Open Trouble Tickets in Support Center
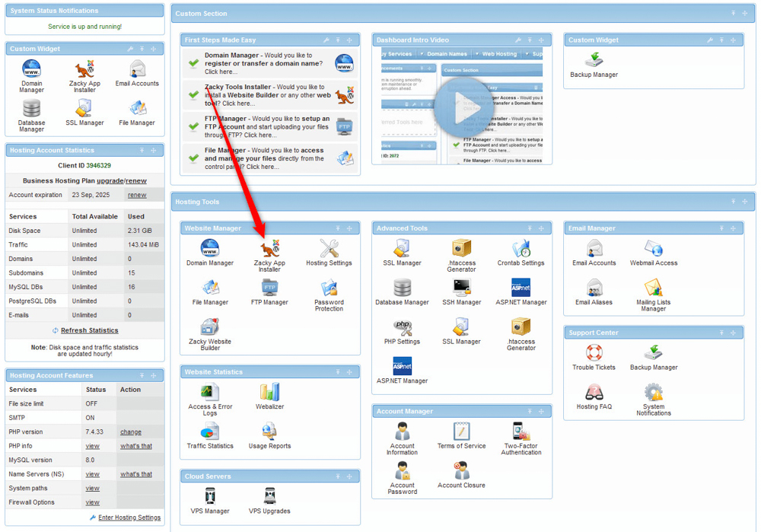The width and height of the screenshot is (761, 532). coord(594,354)
